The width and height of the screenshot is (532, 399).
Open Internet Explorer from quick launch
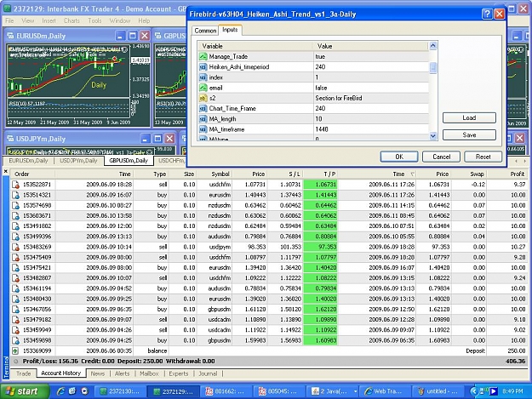pyautogui.click(x=60, y=391)
